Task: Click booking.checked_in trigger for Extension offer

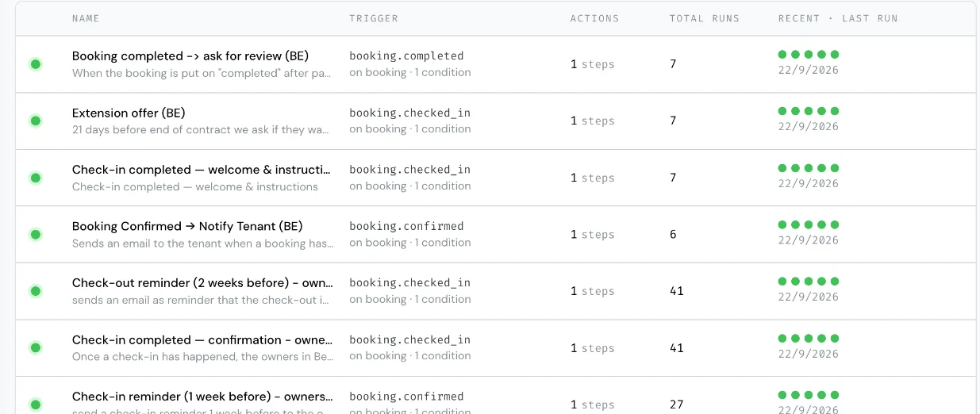Action: [409, 113]
